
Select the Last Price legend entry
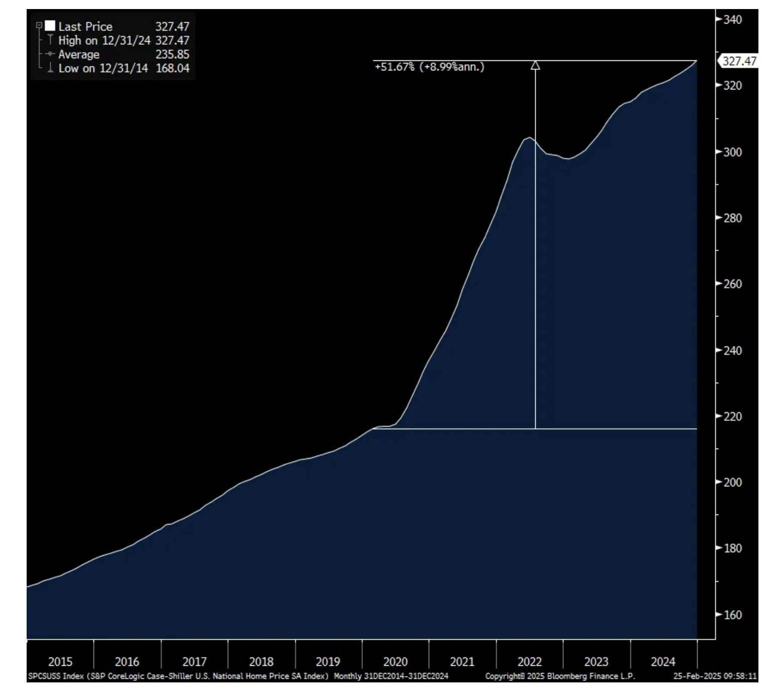point(85,26)
